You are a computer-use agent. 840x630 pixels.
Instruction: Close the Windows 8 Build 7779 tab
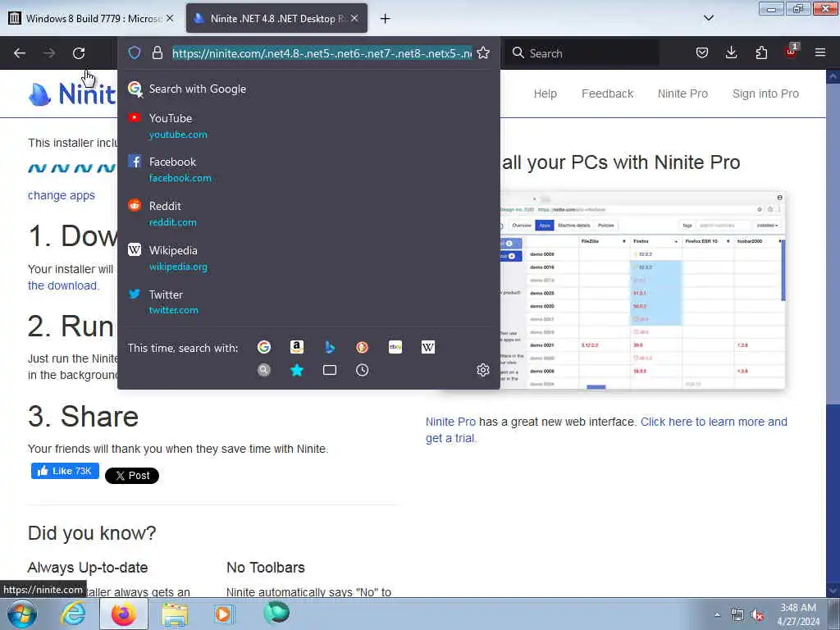pyautogui.click(x=170, y=18)
